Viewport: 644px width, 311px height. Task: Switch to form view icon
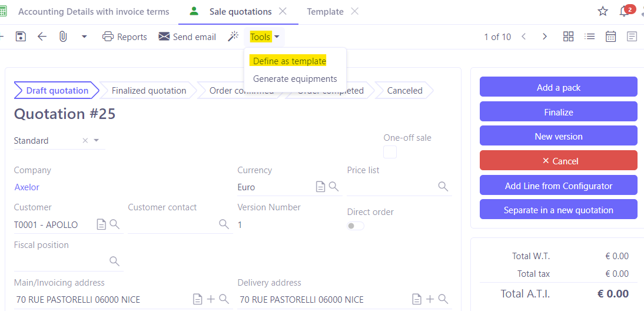pyautogui.click(x=632, y=37)
